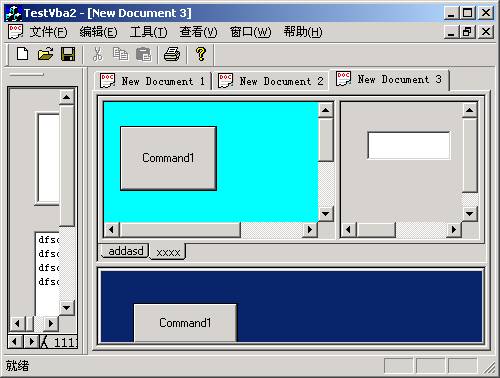500x378 pixels.
Task: Click document icon left of 文件 menu
Action: (x=15, y=32)
